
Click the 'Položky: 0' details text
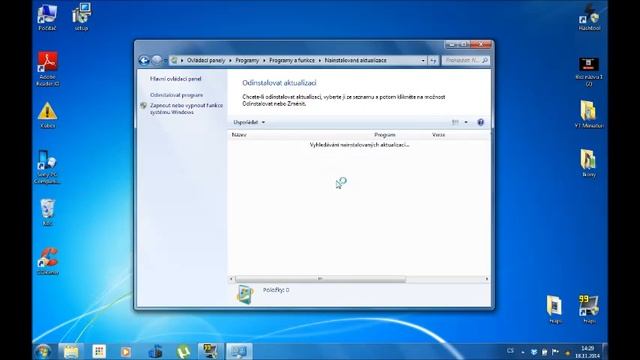276,290
